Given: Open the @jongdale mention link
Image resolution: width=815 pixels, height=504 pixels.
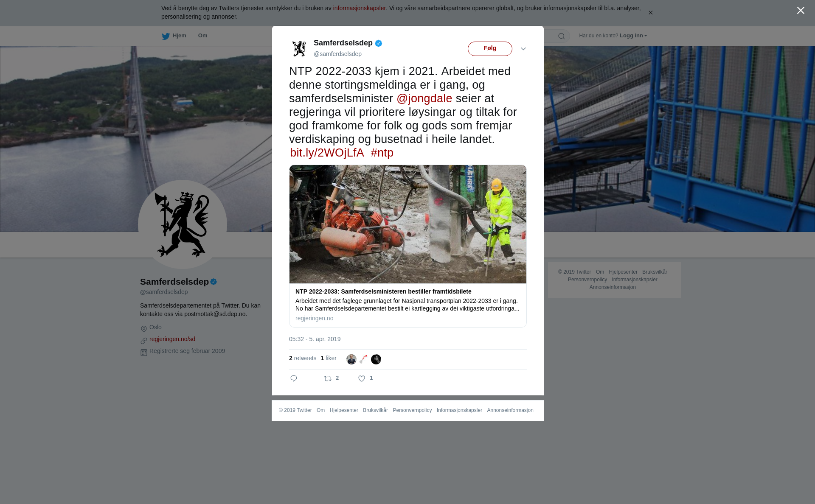Looking at the screenshot, I should [424, 98].
